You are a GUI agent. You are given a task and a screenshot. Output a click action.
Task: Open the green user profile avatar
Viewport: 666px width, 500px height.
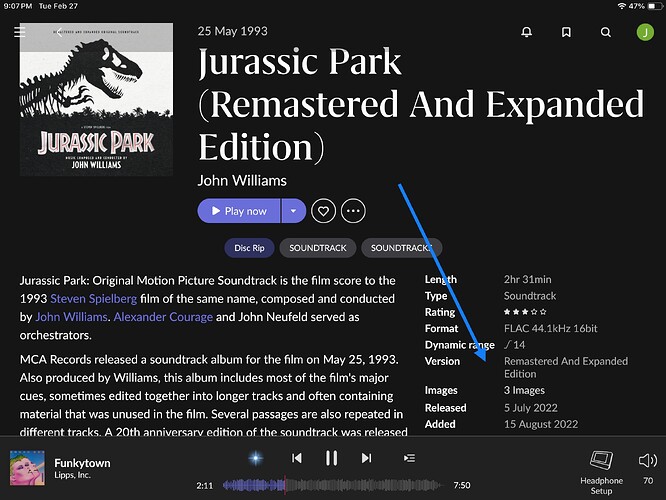click(x=644, y=32)
